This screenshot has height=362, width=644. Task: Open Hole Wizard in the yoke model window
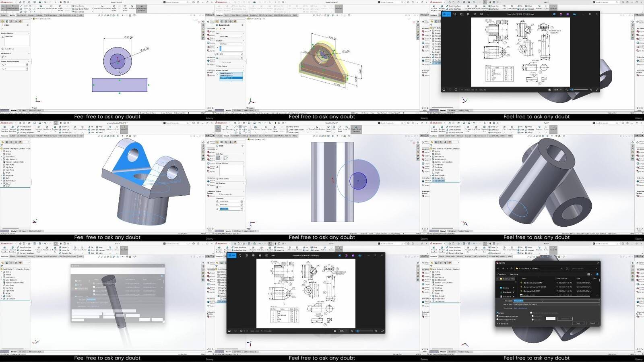(47, 129)
